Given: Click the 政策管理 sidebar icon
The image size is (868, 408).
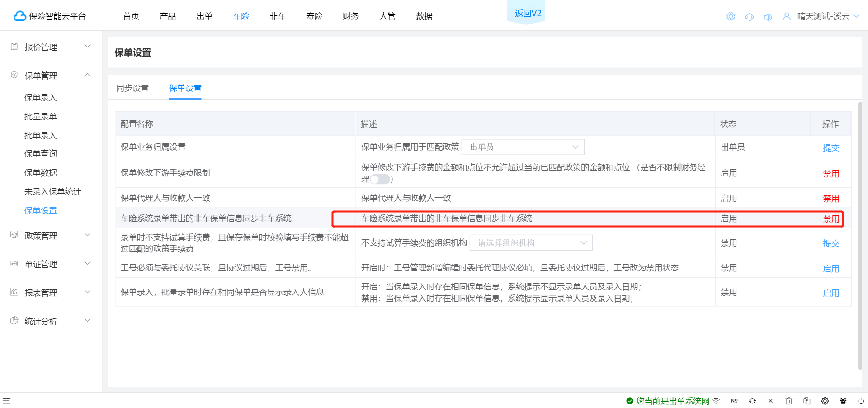Looking at the screenshot, I should click(x=14, y=235).
